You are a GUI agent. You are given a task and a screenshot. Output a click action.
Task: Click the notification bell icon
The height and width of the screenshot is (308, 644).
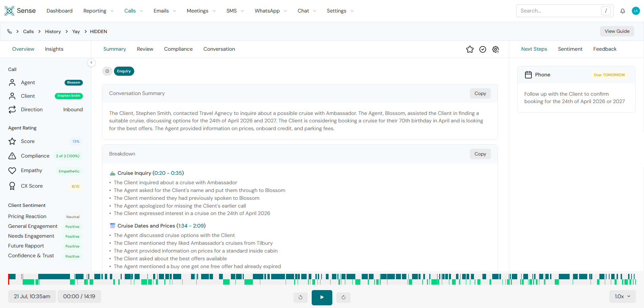point(622,10)
